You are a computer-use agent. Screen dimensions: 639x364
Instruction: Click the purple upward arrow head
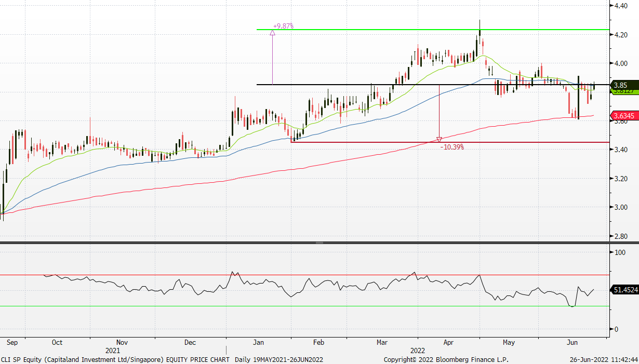tap(273, 33)
